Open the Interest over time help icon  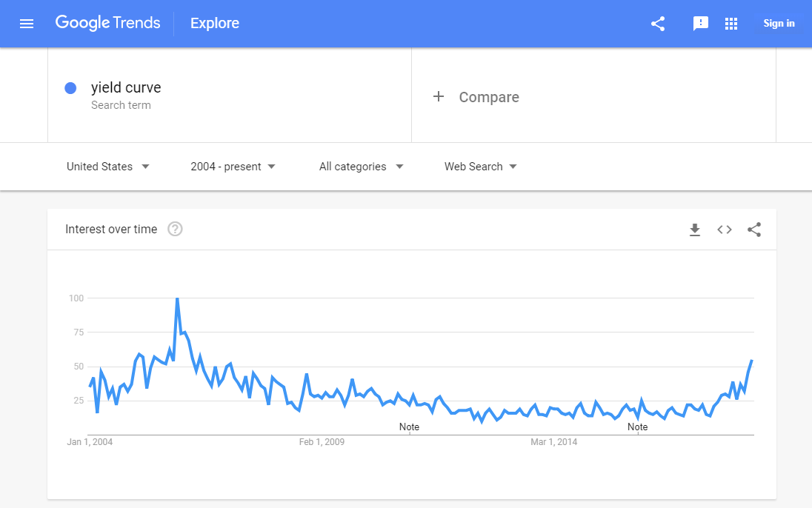(x=175, y=229)
